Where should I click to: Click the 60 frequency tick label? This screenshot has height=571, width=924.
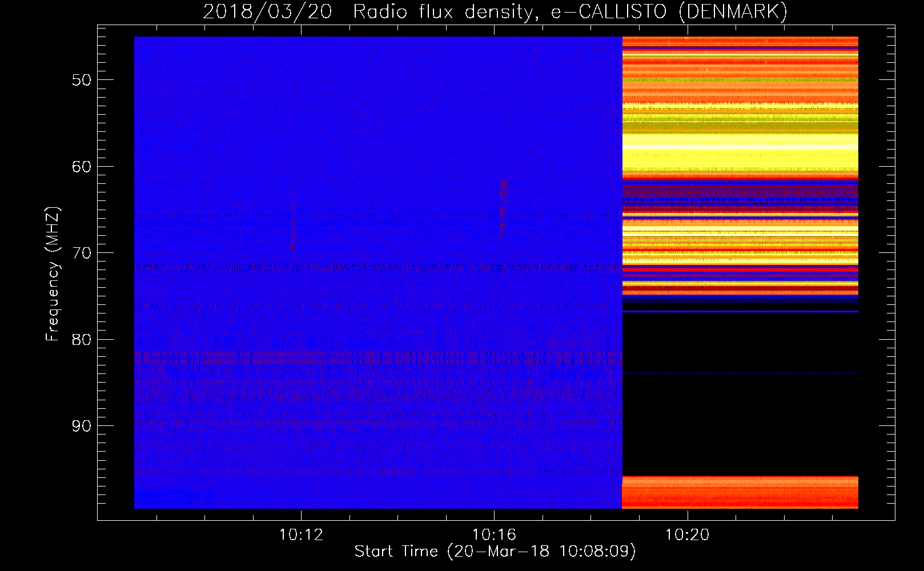(x=82, y=167)
